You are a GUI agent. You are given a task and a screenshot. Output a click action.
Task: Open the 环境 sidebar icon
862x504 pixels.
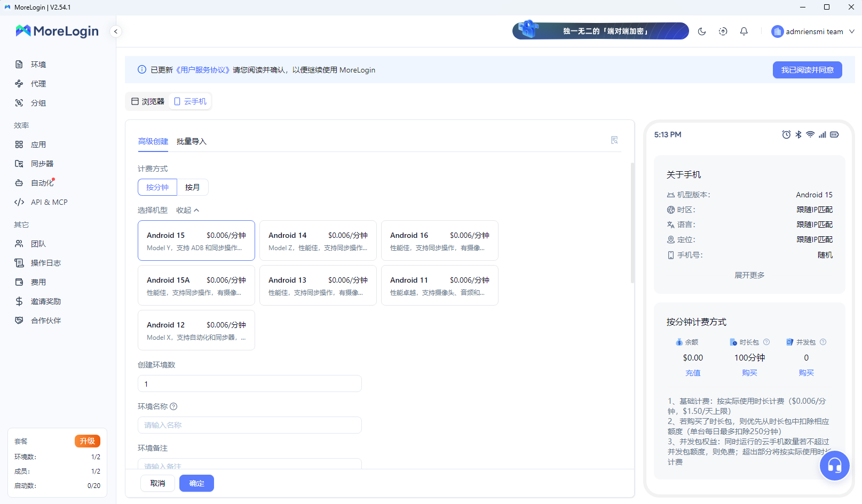19,65
